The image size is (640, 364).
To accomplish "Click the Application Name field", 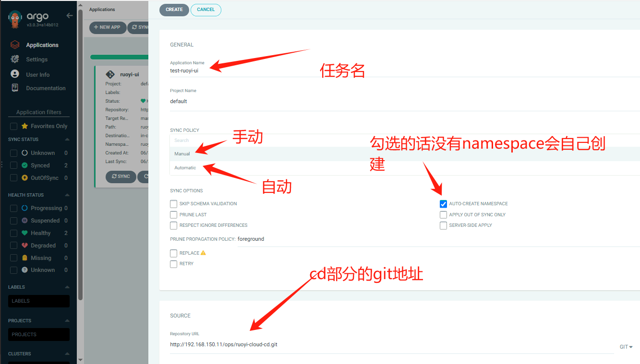I will (x=405, y=70).
